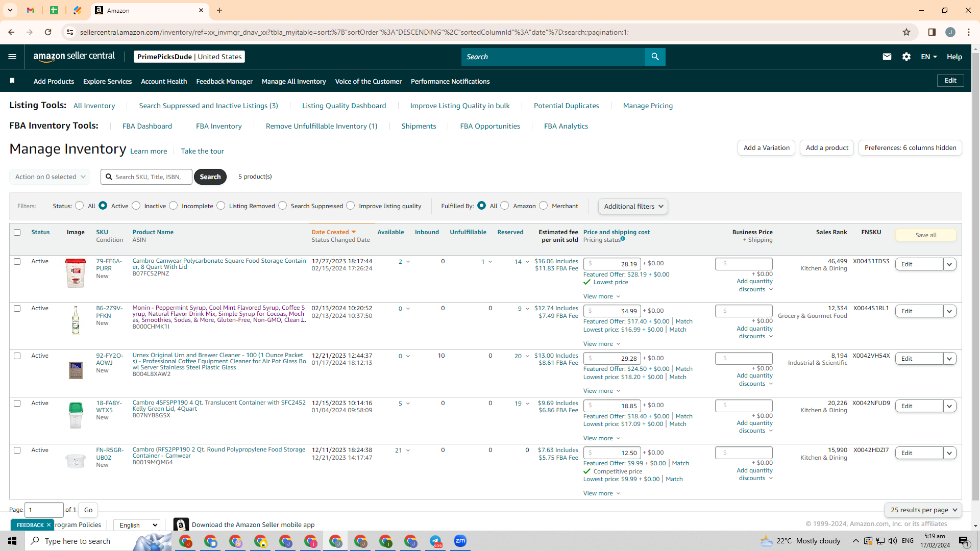Choose Fulfilled By Merchant radio button
The image size is (980, 551).
pos(544,206)
